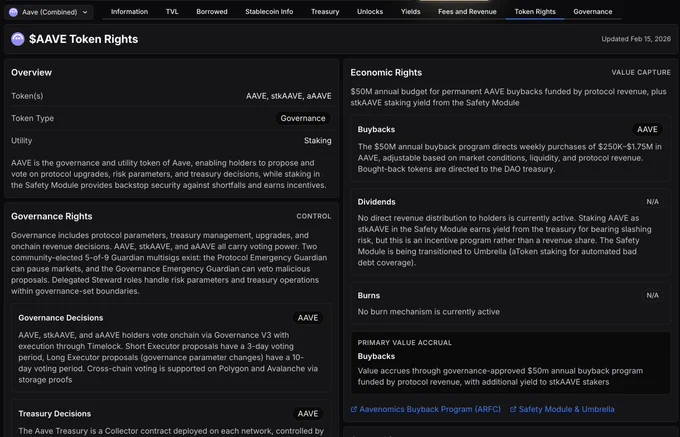Click the Governance token type badge
This screenshot has height=437, width=680.
coord(303,118)
